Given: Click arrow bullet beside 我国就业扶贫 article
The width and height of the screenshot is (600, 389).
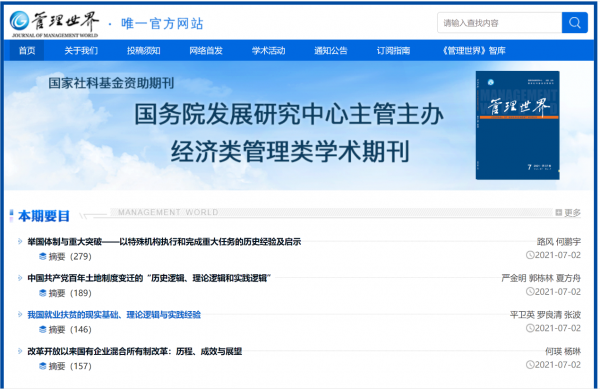Looking at the screenshot, I should pyautogui.click(x=20, y=314).
